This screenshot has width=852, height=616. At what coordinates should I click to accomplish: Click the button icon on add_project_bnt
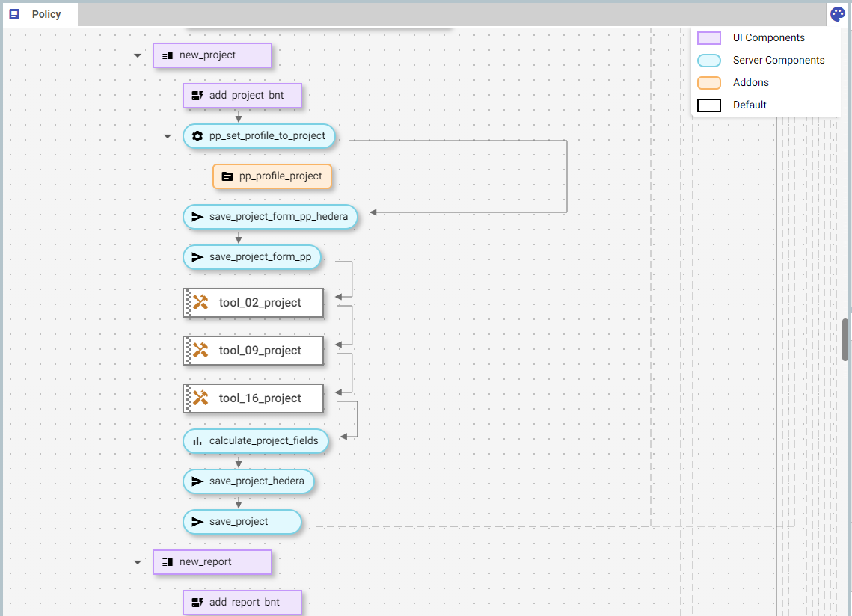[x=197, y=96]
